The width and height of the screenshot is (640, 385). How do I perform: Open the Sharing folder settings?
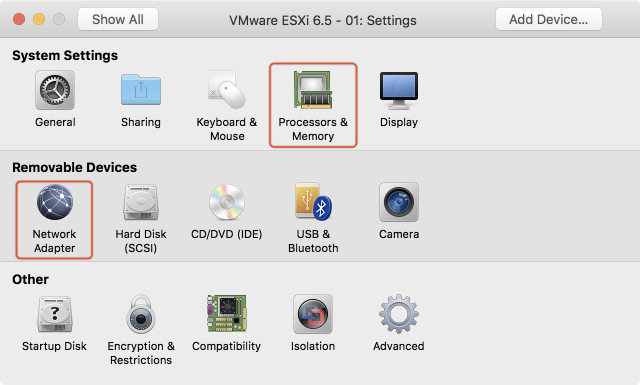coord(141,90)
